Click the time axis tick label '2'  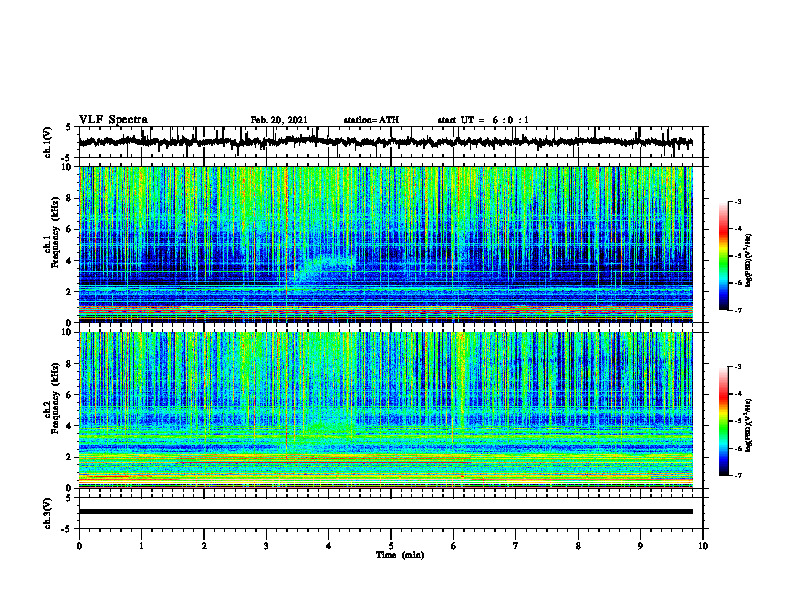(204, 546)
